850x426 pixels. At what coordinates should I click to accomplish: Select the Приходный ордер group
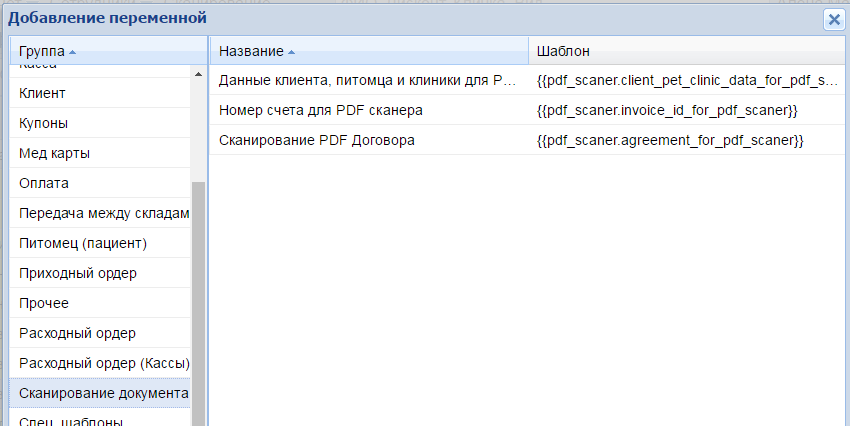tap(78, 273)
